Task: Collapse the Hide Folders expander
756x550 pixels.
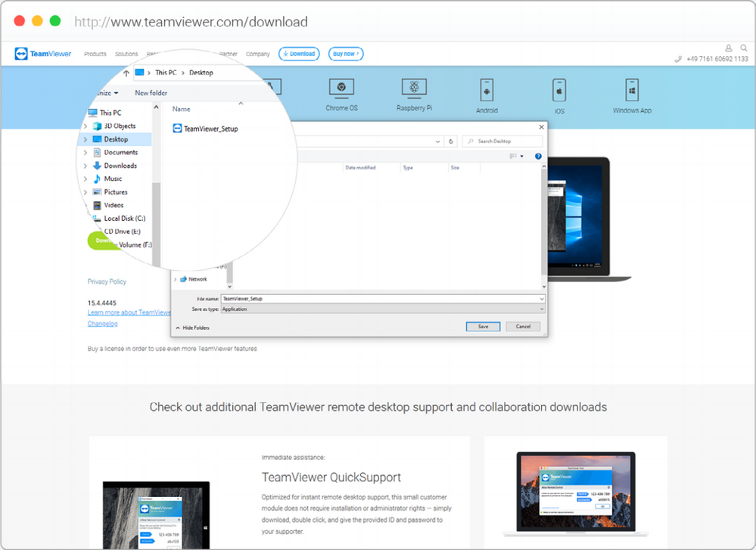Action: pyautogui.click(x=192, y=328)
